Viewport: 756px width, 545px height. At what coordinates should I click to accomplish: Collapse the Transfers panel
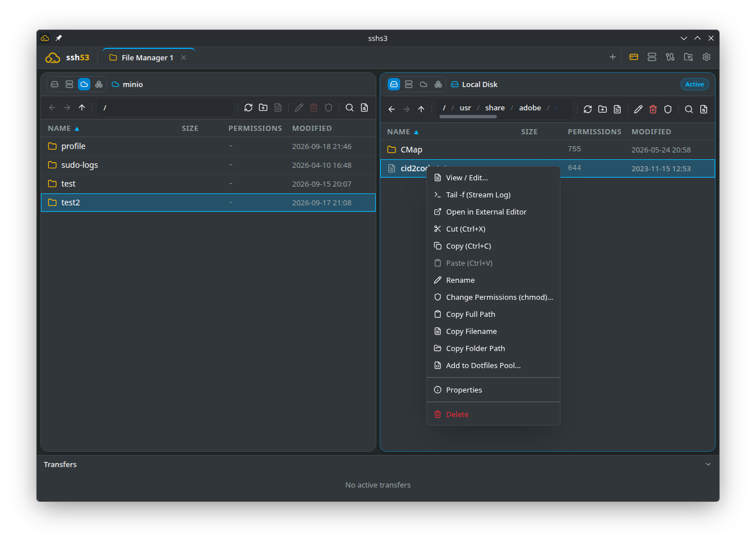(708, 464)
